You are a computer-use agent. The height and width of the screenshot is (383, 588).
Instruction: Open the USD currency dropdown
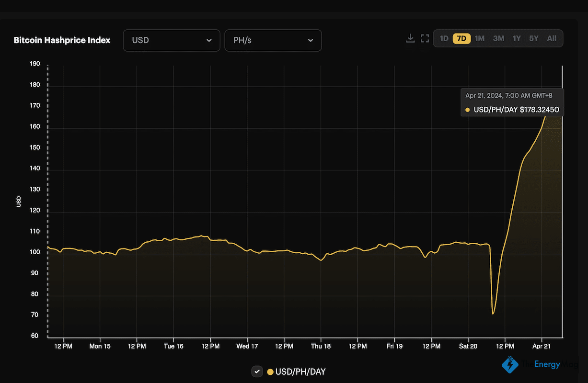(x=172, y=40)
